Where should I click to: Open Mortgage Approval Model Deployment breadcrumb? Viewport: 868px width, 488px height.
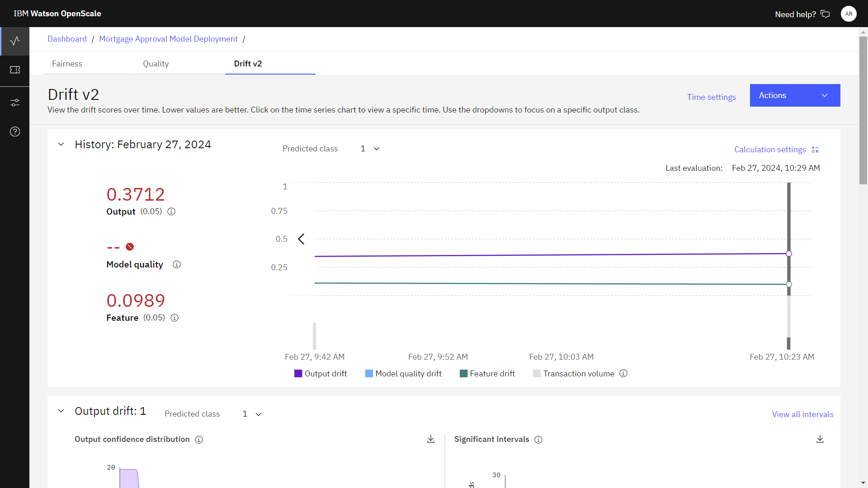[168, 39]
